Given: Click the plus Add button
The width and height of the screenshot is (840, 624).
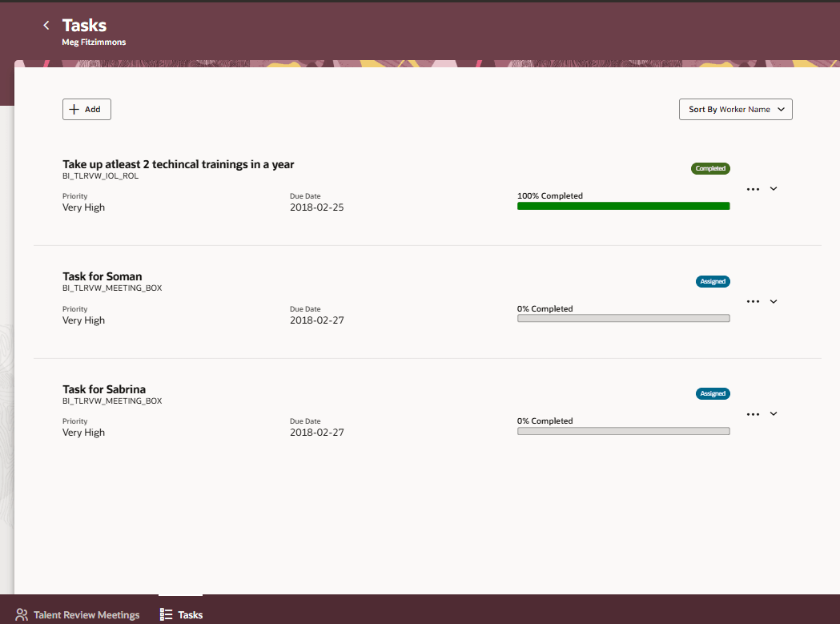Looking at the screenshot, I should coord(86,110).
